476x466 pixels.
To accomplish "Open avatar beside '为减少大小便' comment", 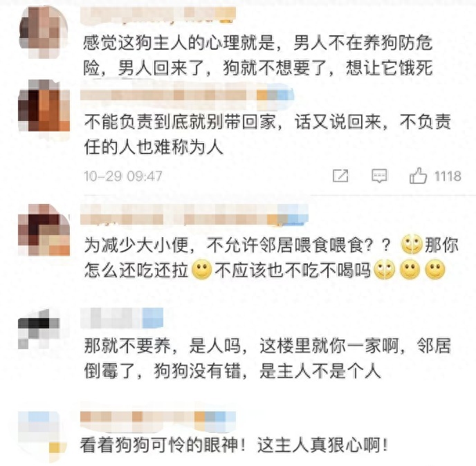I will tap(44, 230).
